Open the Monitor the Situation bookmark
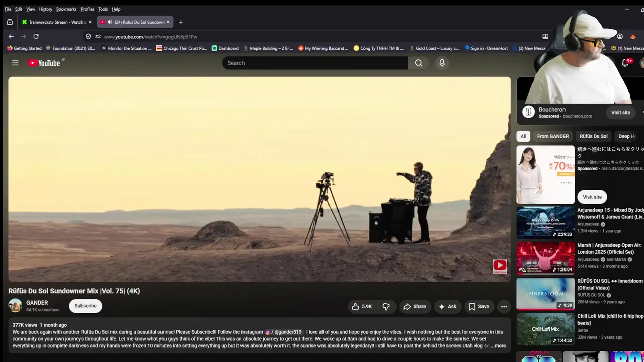 click(126, 48)
